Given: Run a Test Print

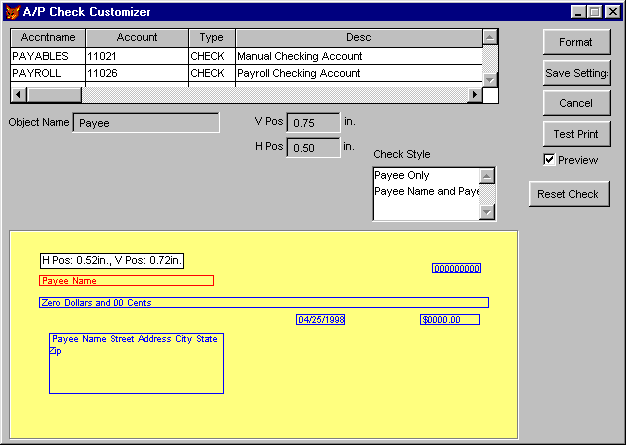Looking at the screenshot, I should tap(576, 134).
